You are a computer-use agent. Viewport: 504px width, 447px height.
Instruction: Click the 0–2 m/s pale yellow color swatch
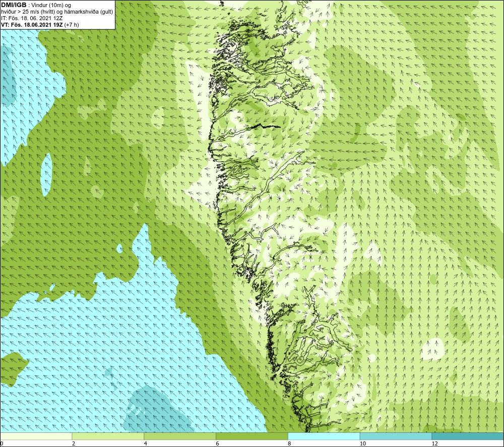(36, 436)
